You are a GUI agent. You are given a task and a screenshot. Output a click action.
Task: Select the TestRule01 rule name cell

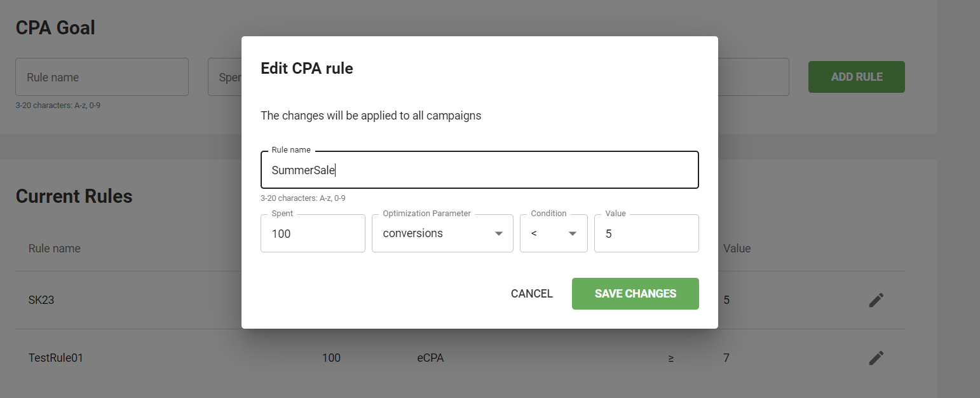(56, 358)
